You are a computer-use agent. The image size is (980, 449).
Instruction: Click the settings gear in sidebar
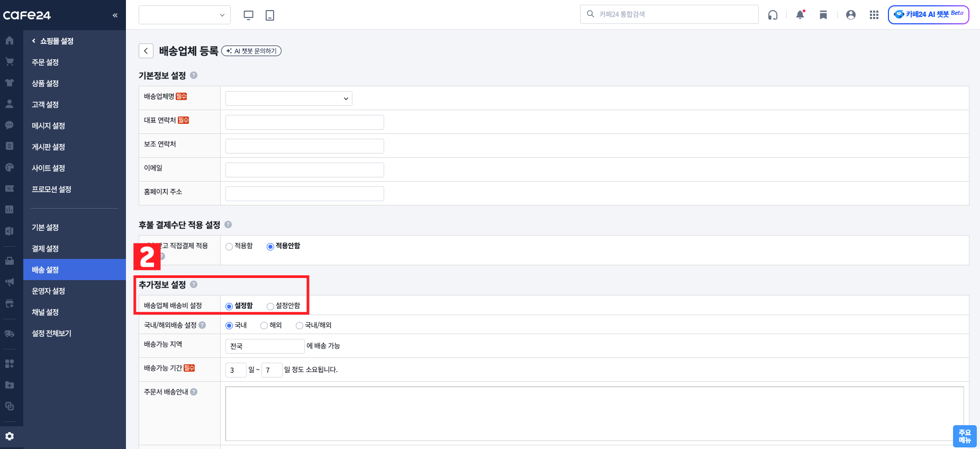click(x=10, y=436)
